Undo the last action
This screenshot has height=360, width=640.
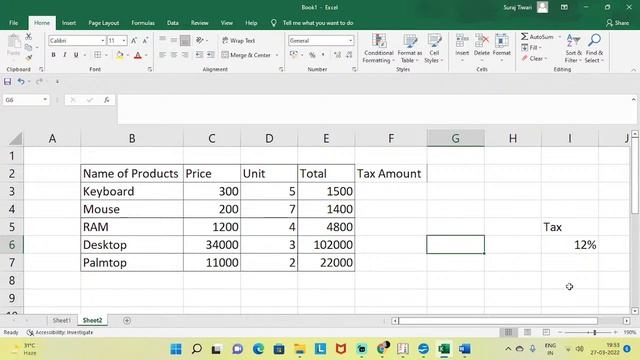point(21,82)
